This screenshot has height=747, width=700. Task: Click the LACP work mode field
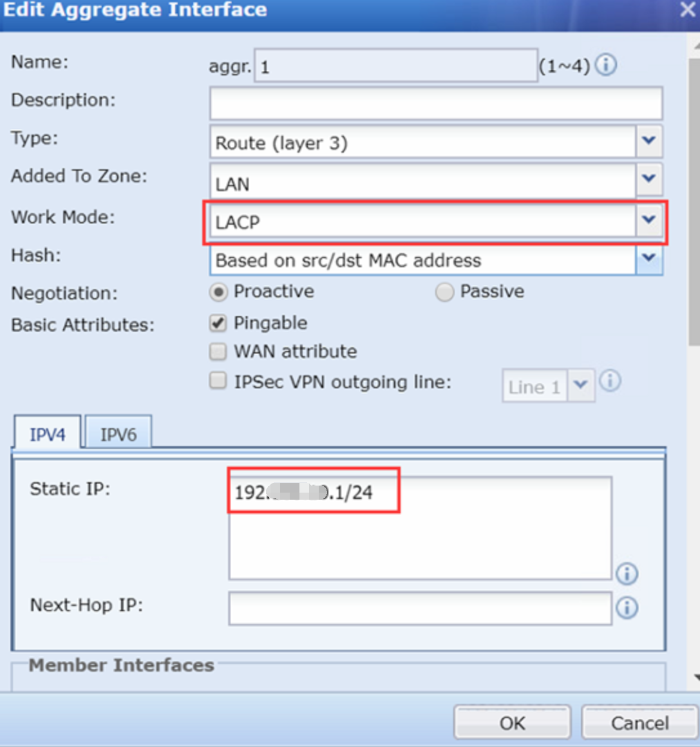[422, 221]
